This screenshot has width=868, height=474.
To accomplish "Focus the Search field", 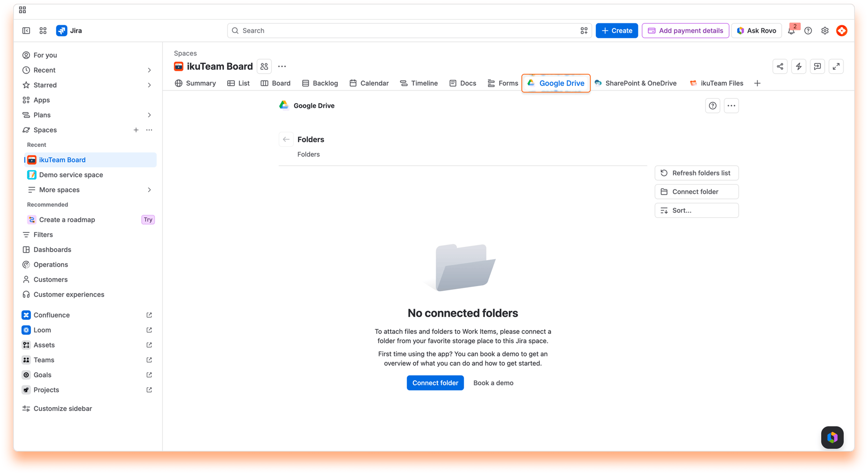I will tap(410, 30).
